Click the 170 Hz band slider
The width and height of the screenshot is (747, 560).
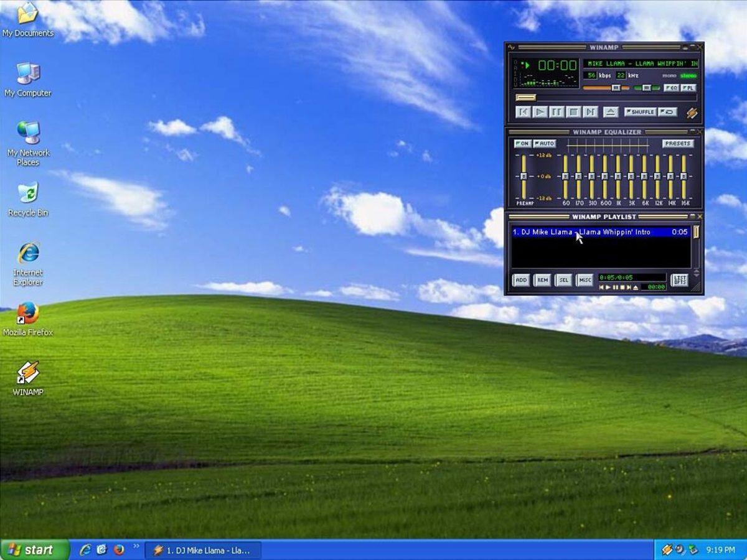[x=578, y=177]
